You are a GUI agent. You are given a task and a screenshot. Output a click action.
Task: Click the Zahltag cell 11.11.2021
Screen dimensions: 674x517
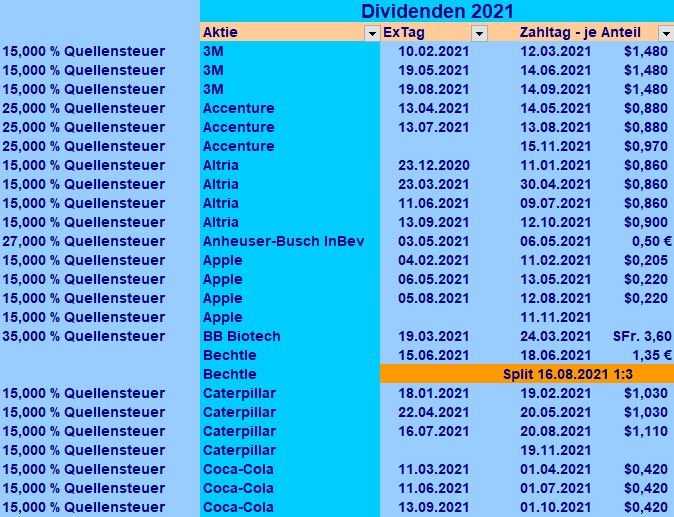[x=555, y=317]
